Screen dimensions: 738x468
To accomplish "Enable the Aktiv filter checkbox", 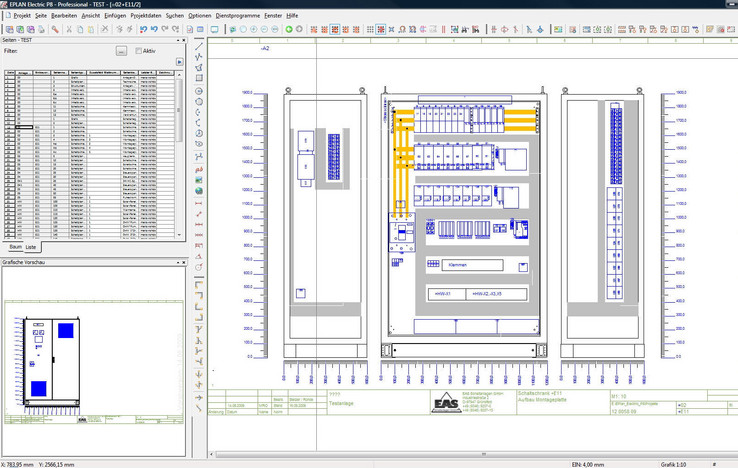I will click(x=139, y=51).
